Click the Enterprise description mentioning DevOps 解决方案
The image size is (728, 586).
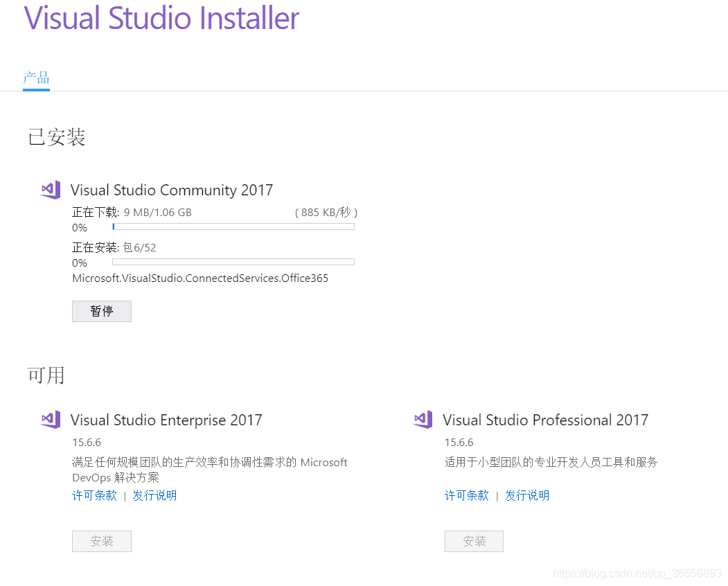pos(210,470)
